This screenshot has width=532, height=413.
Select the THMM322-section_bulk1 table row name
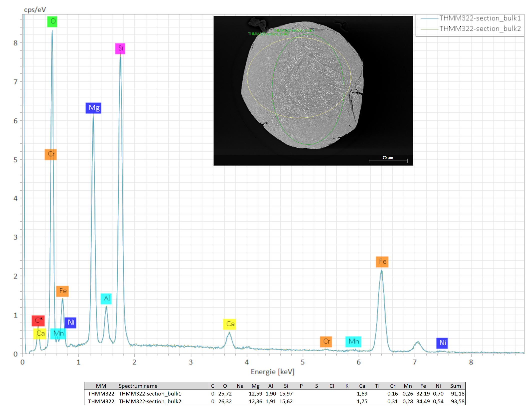[x=150, y=394]
